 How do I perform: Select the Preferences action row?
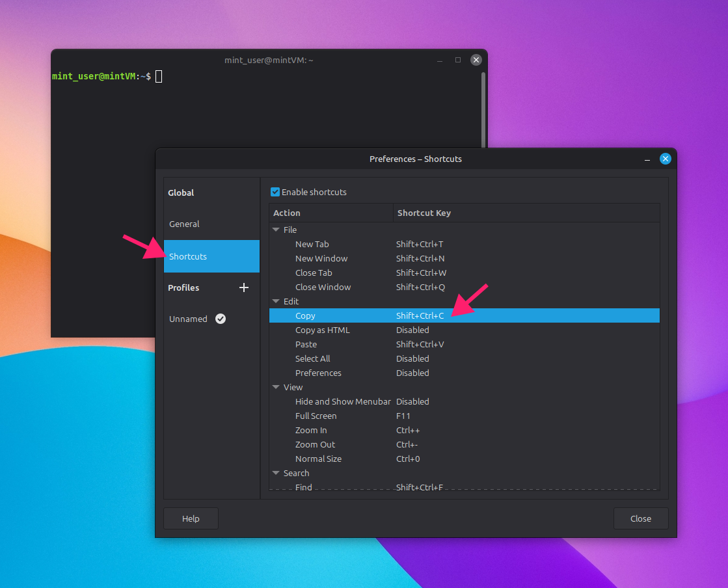[x=465, y=373]
